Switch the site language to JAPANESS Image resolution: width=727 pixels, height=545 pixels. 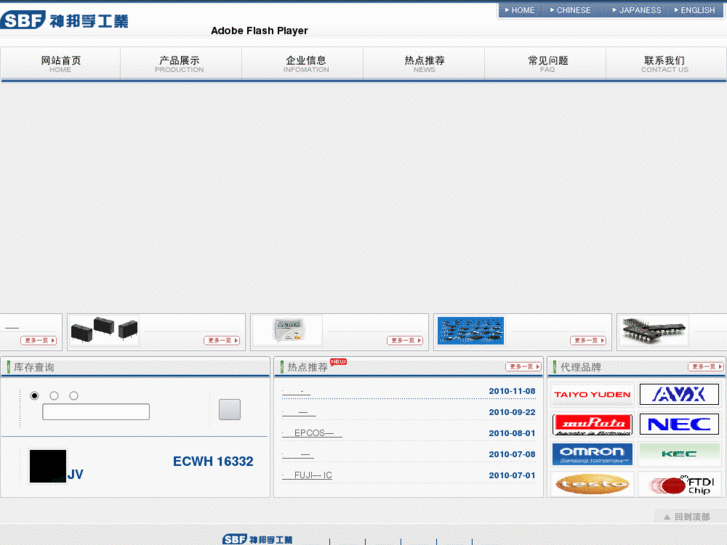pos(639,10)
